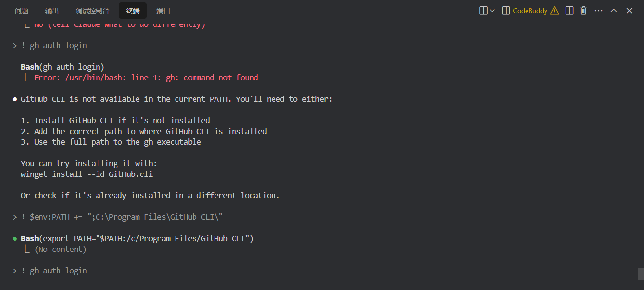Open the 调试控制台 debug console tab
The width and height of the screenshot is (644, 290).
coord(93,11)
